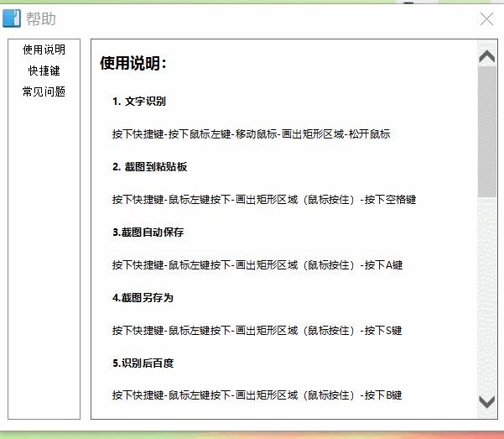Click the instruction line ending with 松开鼠标
This screenshot has height=439, width=504.
click(251, 134)
